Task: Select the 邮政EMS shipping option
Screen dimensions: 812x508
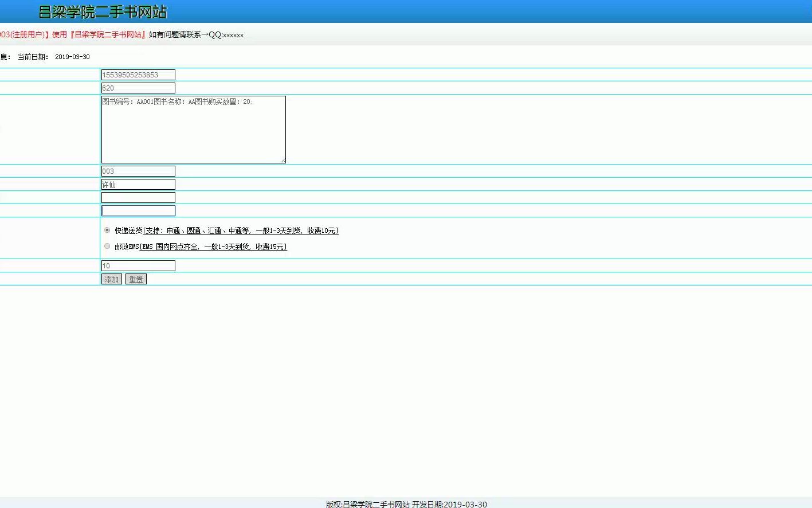Action: click(107, 245)
